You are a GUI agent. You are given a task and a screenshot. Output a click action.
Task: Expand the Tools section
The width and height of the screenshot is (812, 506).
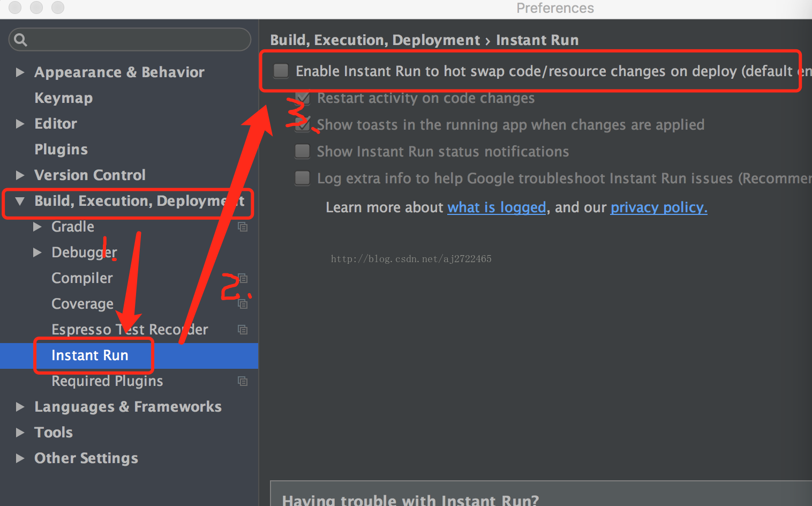click(x=20, y=433)
